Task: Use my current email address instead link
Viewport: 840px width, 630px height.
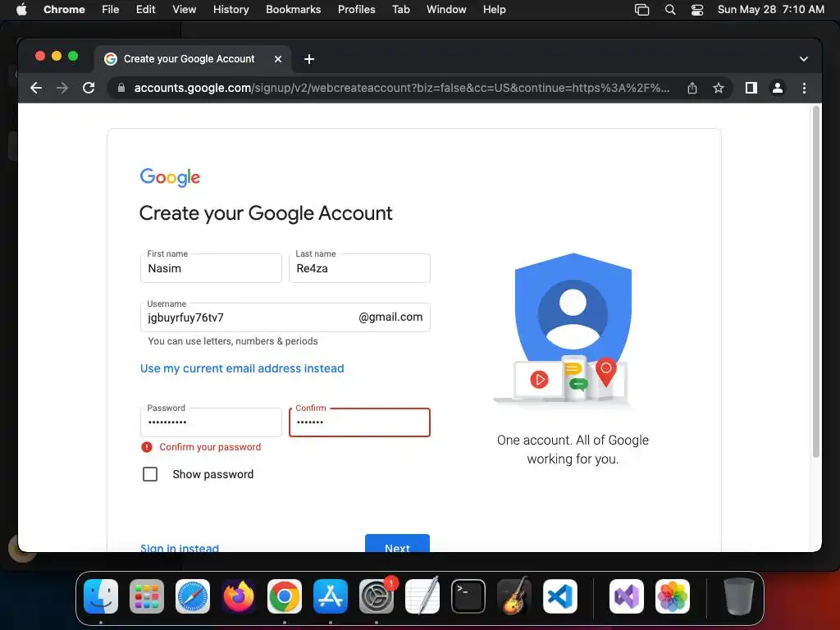Action: (x=242, y=368)
